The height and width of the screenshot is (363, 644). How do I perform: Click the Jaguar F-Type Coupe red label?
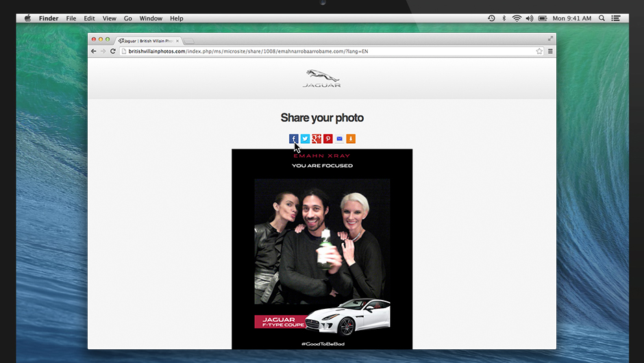tap(280, 321)
